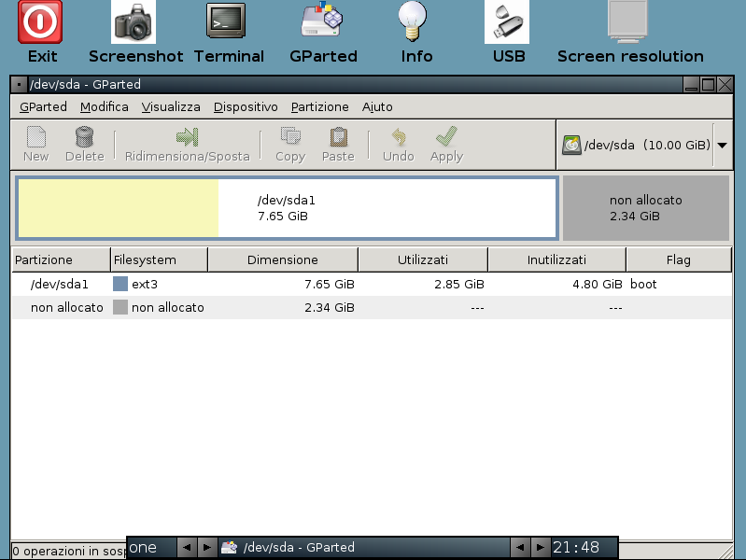Open the Info light bulb icon

point(413,21)
